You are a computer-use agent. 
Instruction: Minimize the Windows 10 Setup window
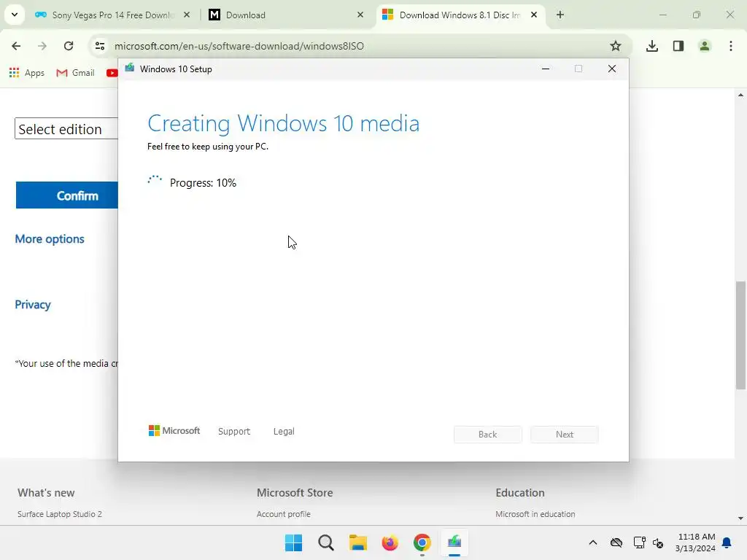[x=546, y=69]
